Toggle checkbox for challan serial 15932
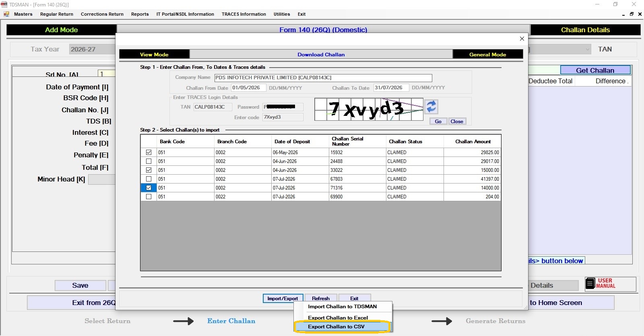Viewport: 644px width, 336px height. (x=149, y=153)
